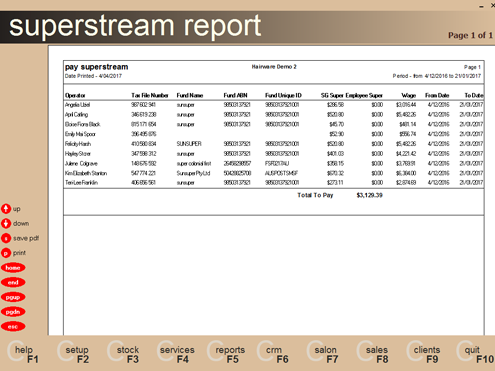495x371 pixels.
Task: Open the sales F8 menu
Action: pyautogui.click(x=373, y=353)
